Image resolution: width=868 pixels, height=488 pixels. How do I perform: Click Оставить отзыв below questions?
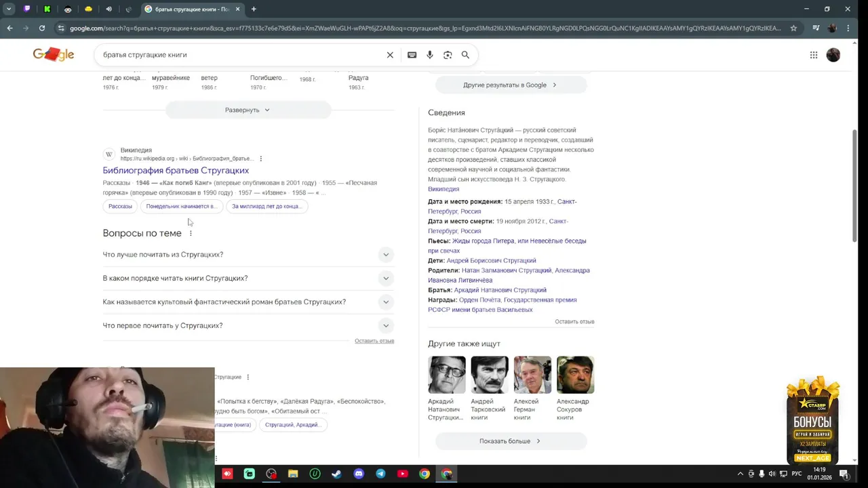pos(374,341)
